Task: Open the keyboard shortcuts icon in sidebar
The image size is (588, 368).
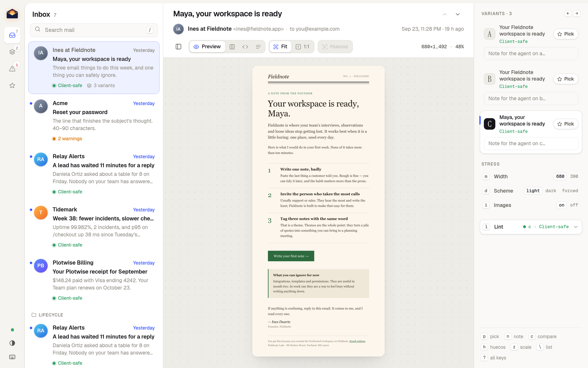Action: click(12, 357)
